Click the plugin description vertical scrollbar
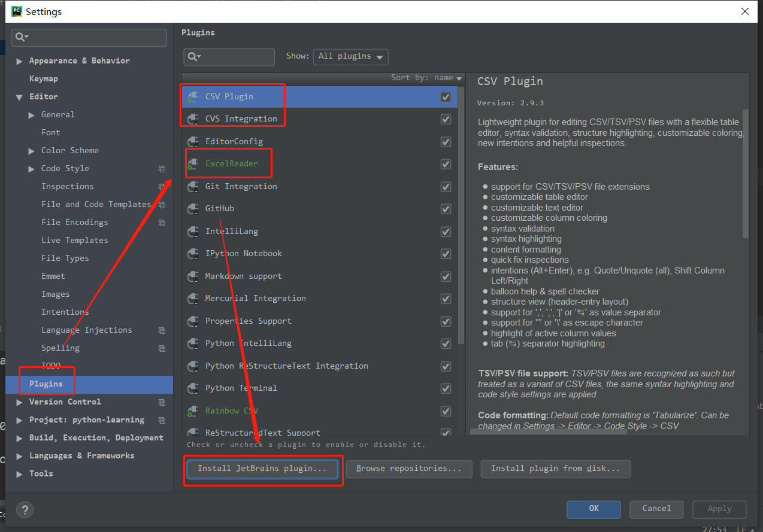The height and width of the screenshot is (532, 763). [746, 174]
